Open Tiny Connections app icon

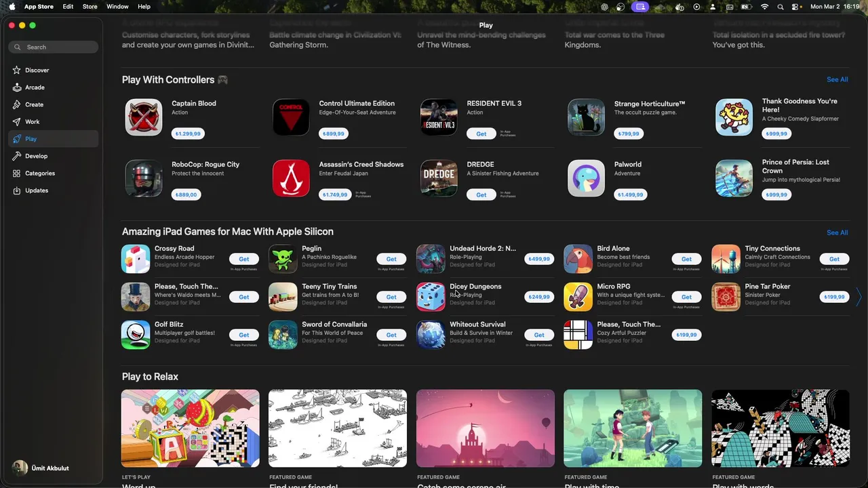(726, 259)
